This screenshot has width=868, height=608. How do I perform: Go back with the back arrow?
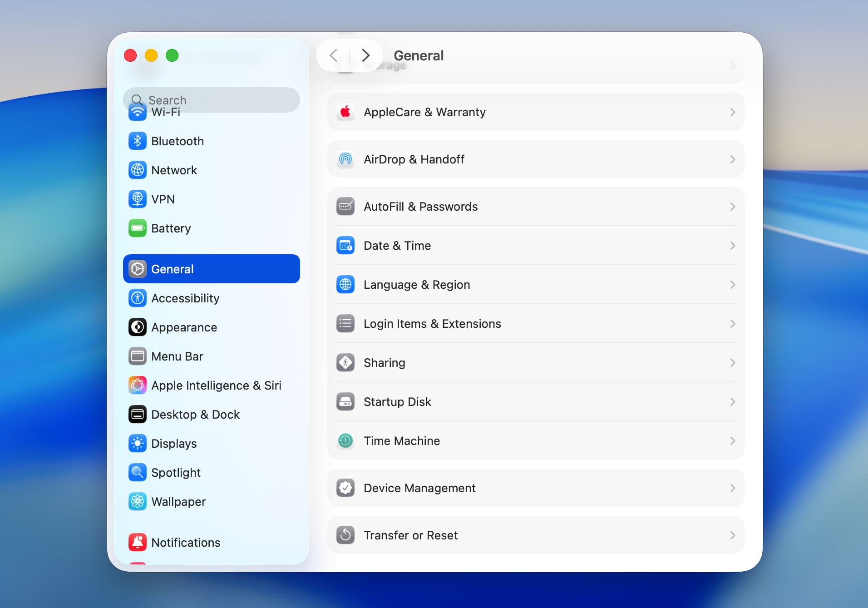pyautogui.click(x=334, y=55)
